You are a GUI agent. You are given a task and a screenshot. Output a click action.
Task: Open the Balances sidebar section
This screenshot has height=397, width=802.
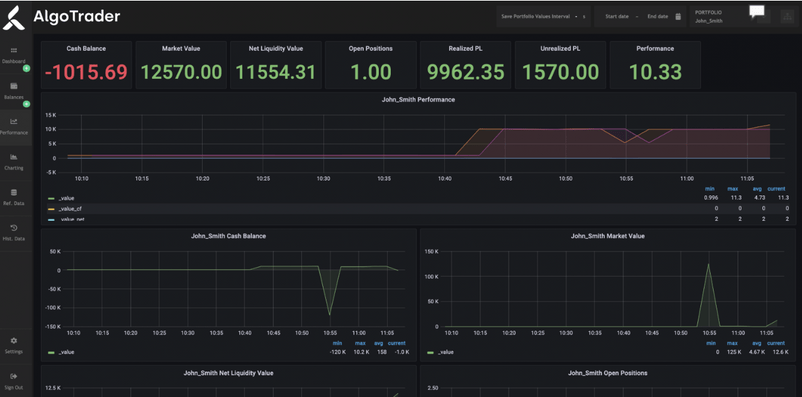click(14, 91)
